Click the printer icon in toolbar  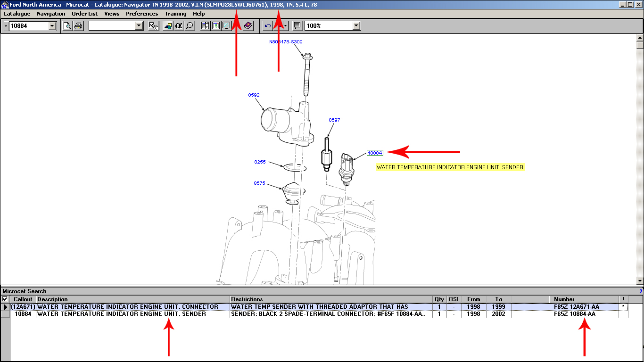coord(78,26)
